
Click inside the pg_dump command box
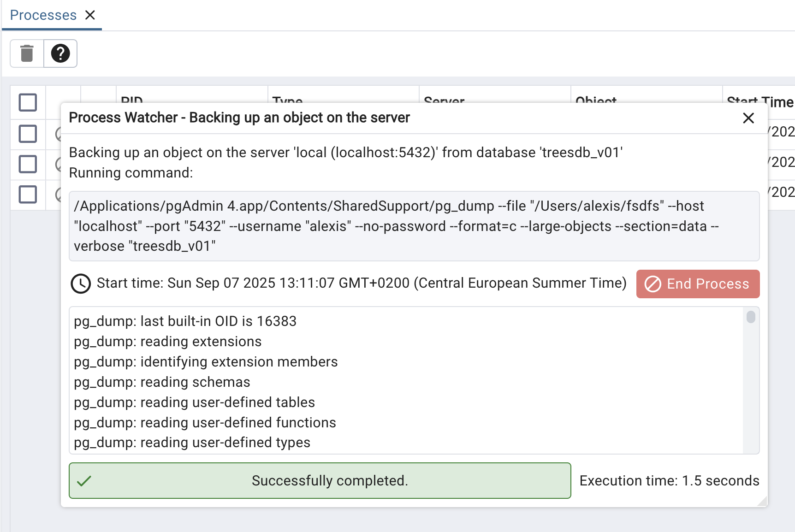(414, 226)
